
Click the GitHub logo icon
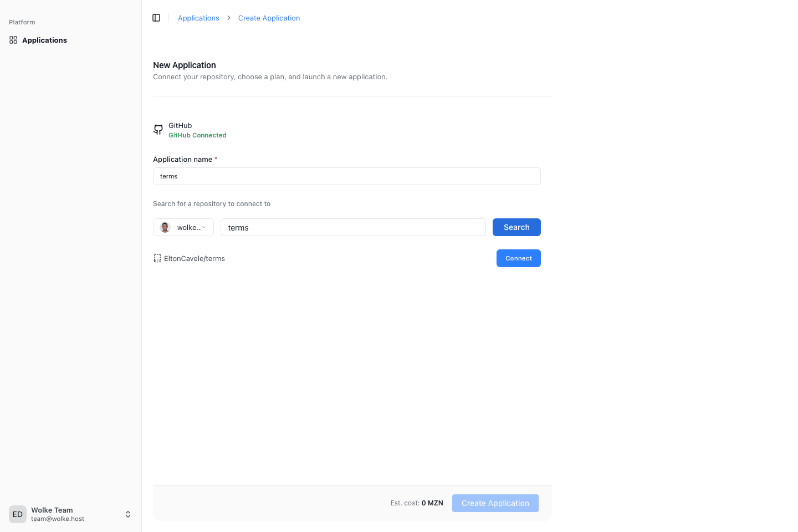point(158,130)
